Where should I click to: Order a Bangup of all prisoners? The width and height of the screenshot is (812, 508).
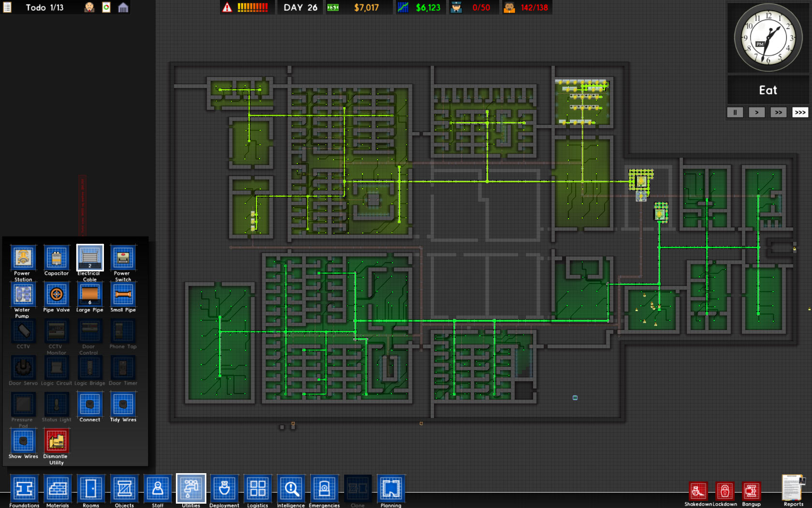751,492
